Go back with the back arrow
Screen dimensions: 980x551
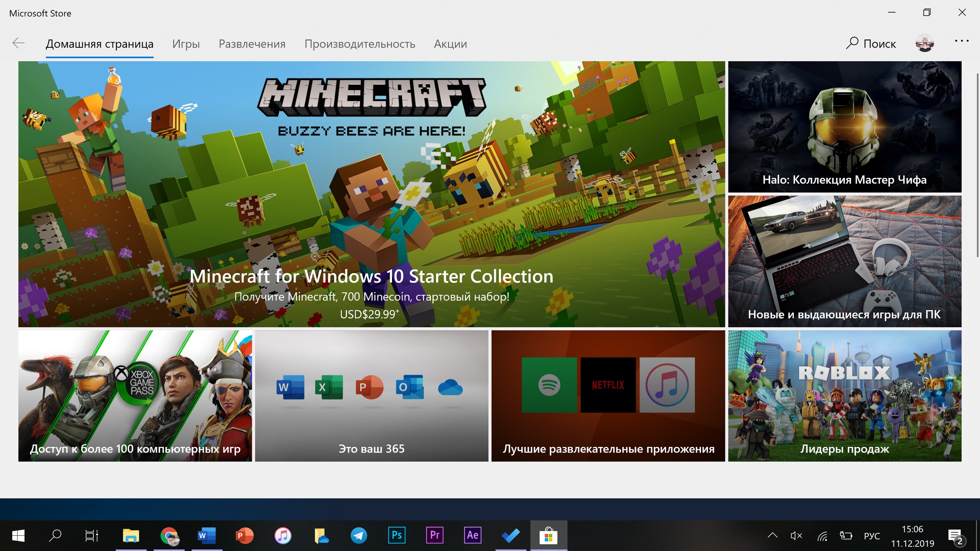(18, 43)
